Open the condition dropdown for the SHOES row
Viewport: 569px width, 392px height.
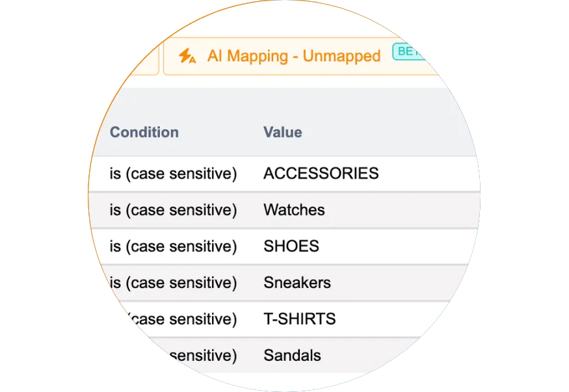tap(173, 246)
